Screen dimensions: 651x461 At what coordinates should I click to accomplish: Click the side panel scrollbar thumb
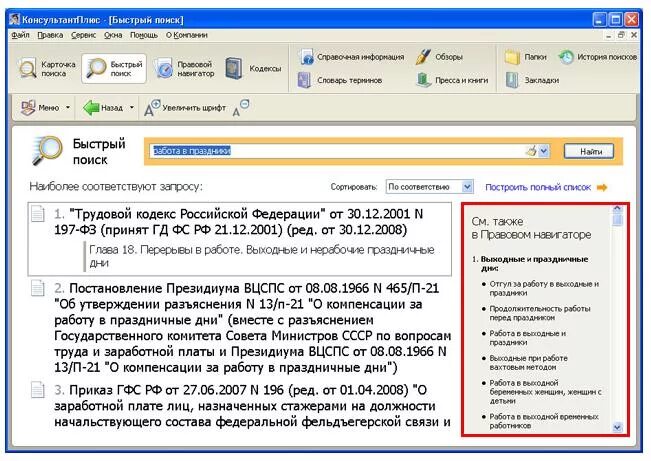pyautogui.click(x=617, y=219)
